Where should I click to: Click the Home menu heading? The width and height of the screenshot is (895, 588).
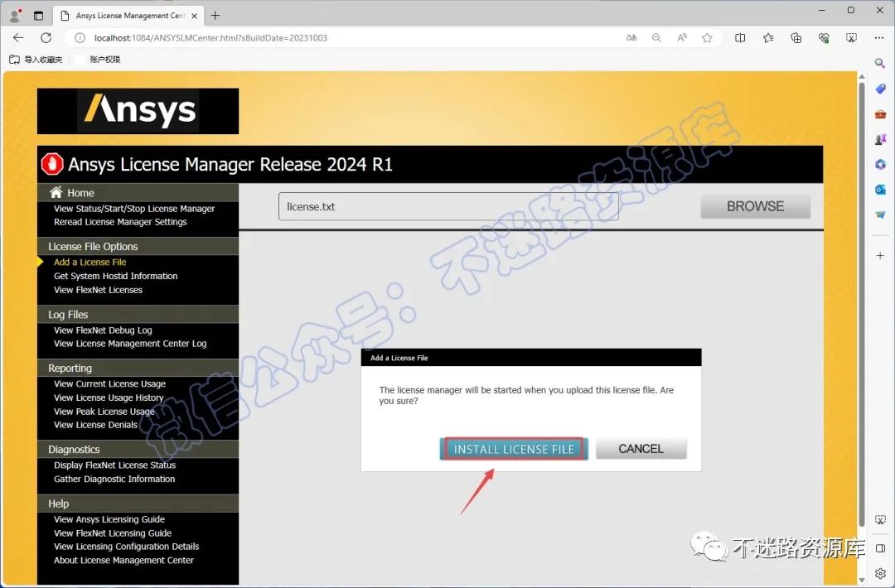coord(80,193)
